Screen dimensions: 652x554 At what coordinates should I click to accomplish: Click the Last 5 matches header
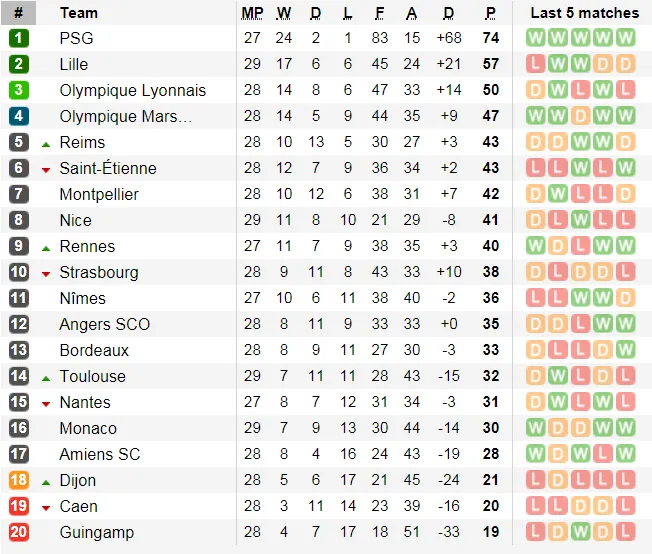(x=585, y=13)
